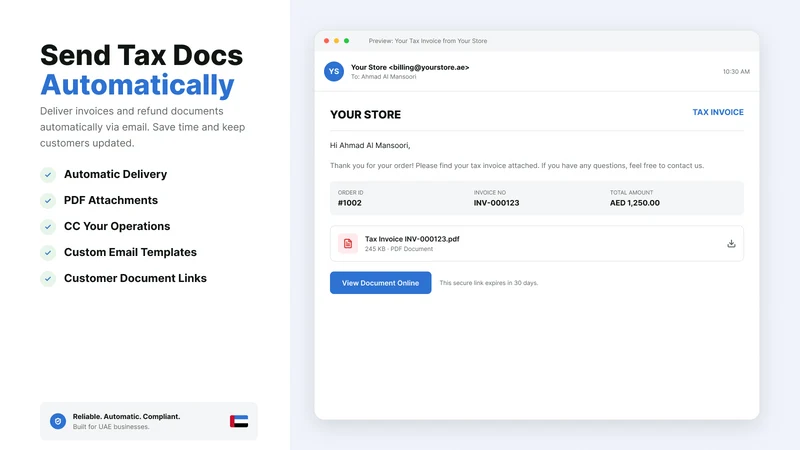
Task: Click the YOUR STORE heading in the email
Action: pyautogui.click(x=365, y=115)
